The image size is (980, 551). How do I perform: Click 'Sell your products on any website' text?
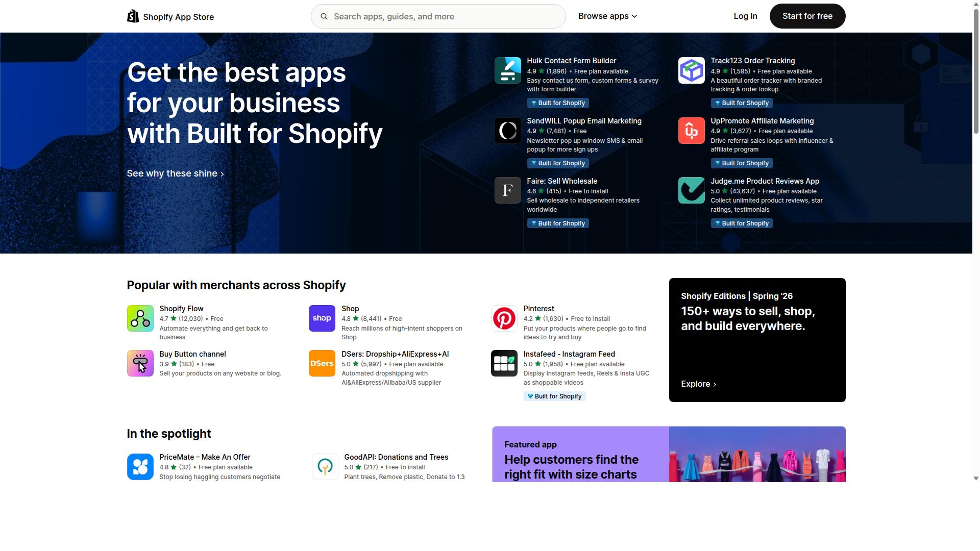pyautogui.click(x=220, y=373)
